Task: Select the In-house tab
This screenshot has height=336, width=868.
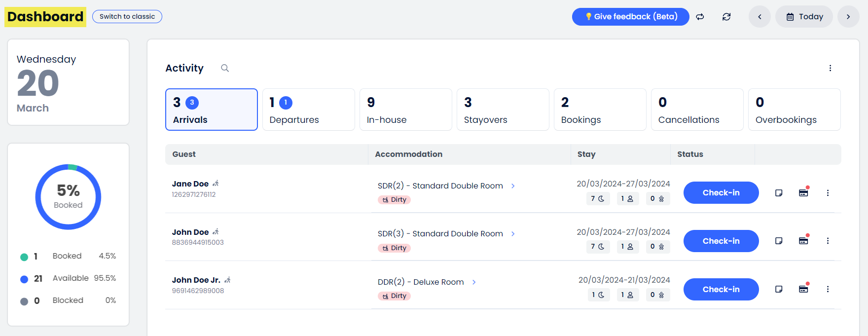Action: pyautogui.click(x=406, y=110)
